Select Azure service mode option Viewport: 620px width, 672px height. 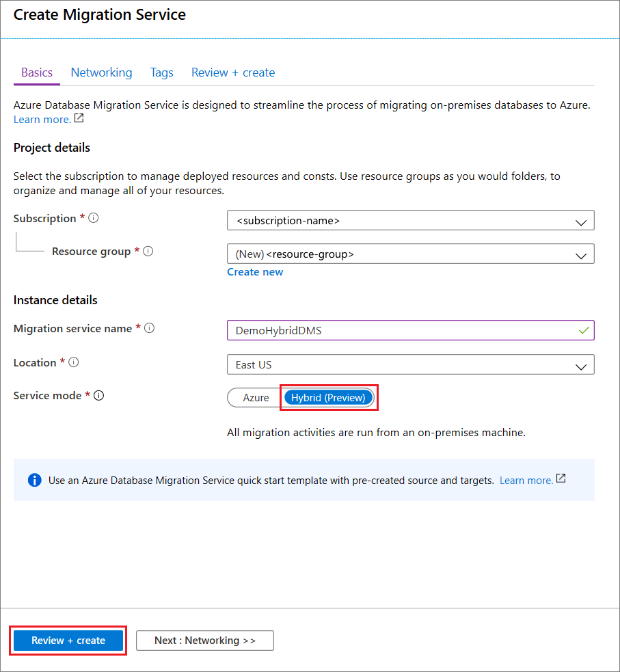click(256, 398)
